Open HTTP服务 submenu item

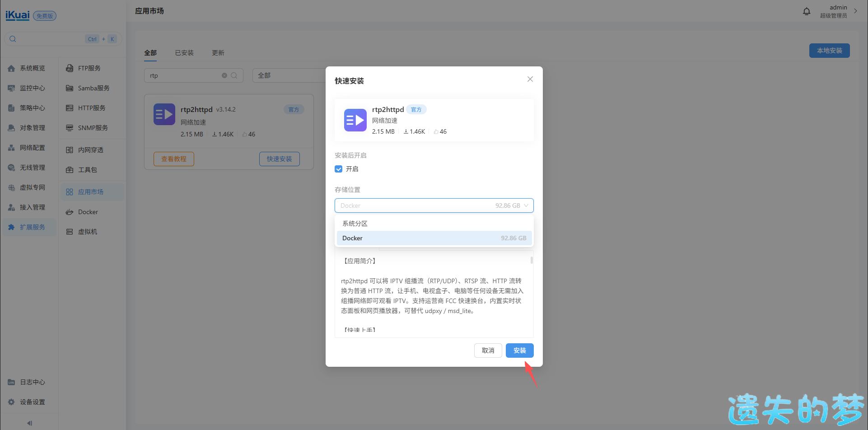pos(92,108)
